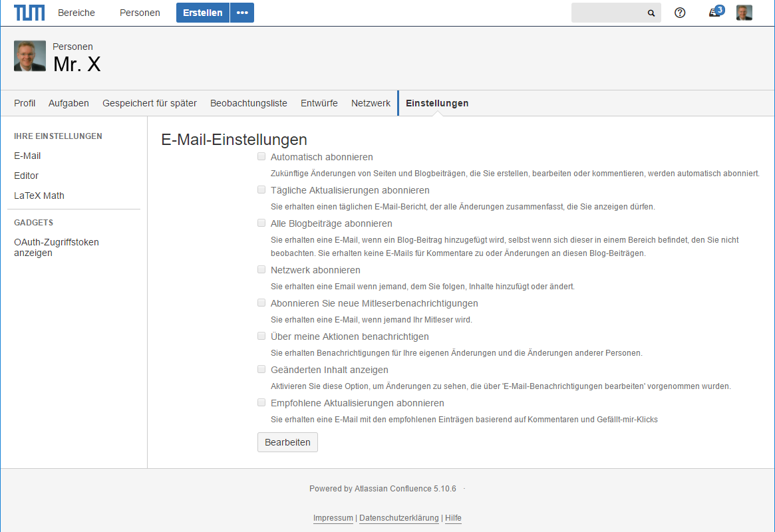Image resolution: width=775 pixels, height=532 pixels.
Task: Open the three-dots create options button
Action: coord(242,13)
